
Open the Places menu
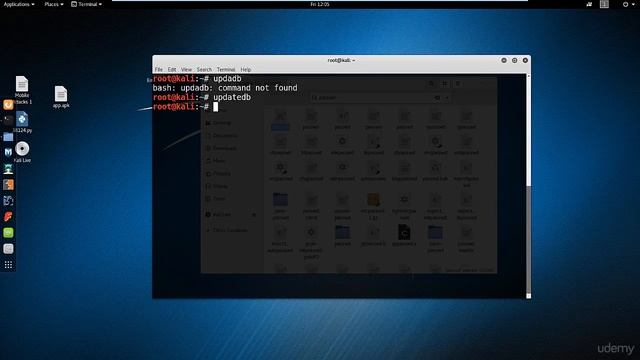pyautogui.click(x=53, y=4)
